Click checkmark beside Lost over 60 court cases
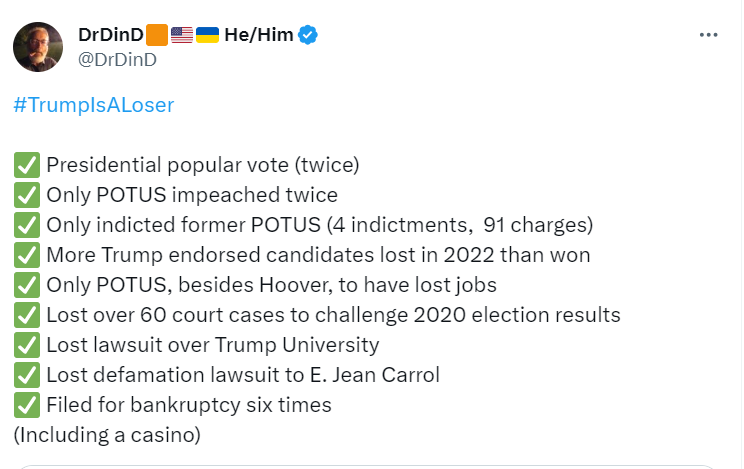Viewport: 744px width, 469px height. 26,315
